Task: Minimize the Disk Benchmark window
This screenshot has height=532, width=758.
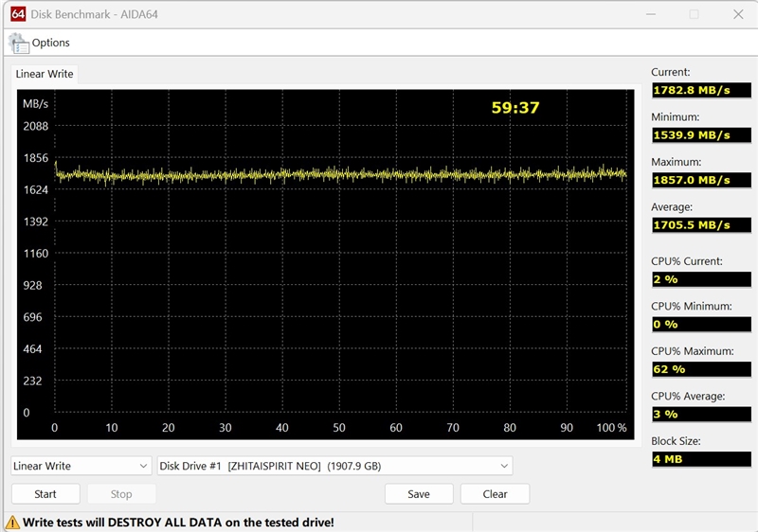Action: point(650,14)
